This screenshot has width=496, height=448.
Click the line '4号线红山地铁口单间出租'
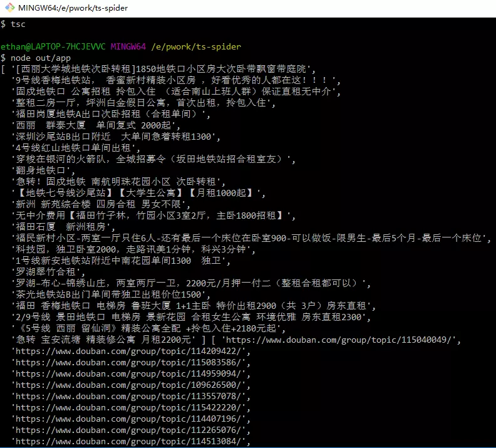[x=76, y=148]
